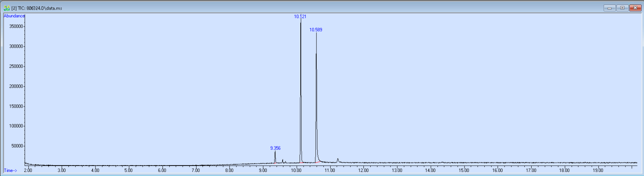Select the peak label 10.589
Image resolution: width=644 pixels, height=176 pixels.
pos(316,30)
